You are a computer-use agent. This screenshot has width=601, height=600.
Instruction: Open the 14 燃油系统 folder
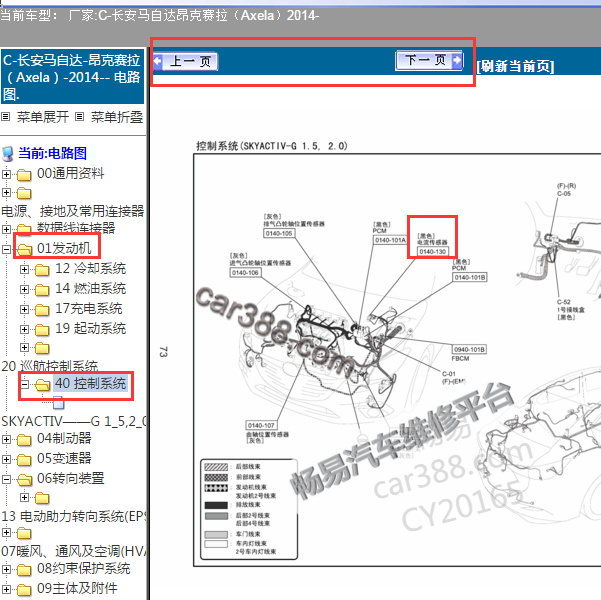[x=90, y=288]
